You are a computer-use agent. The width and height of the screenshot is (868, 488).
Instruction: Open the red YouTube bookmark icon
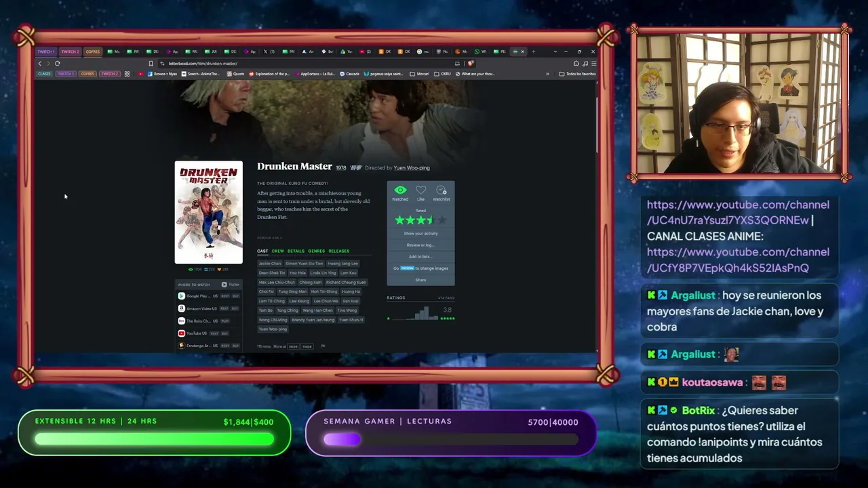(140, 74)
